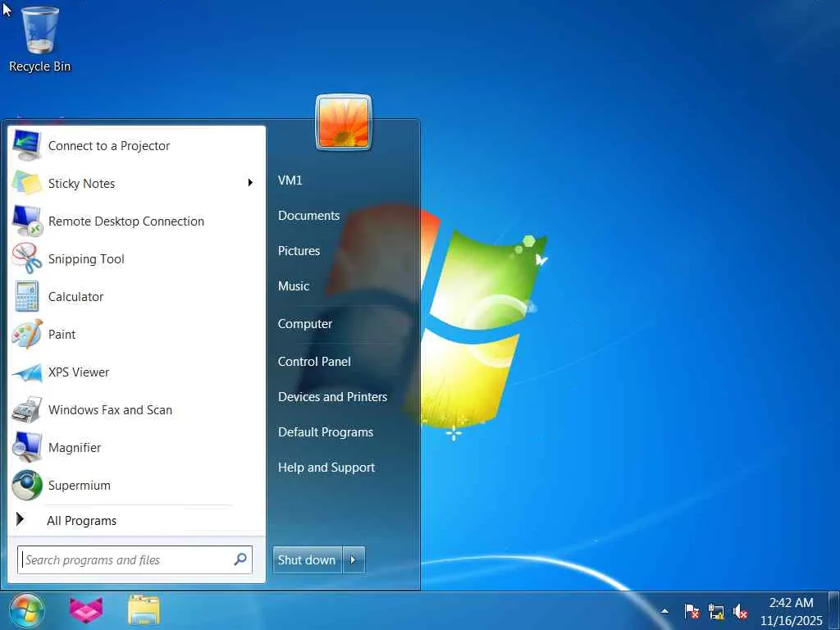Click the Show desktop strip
The height and width of the screenshot is (630, 840).
834,610
